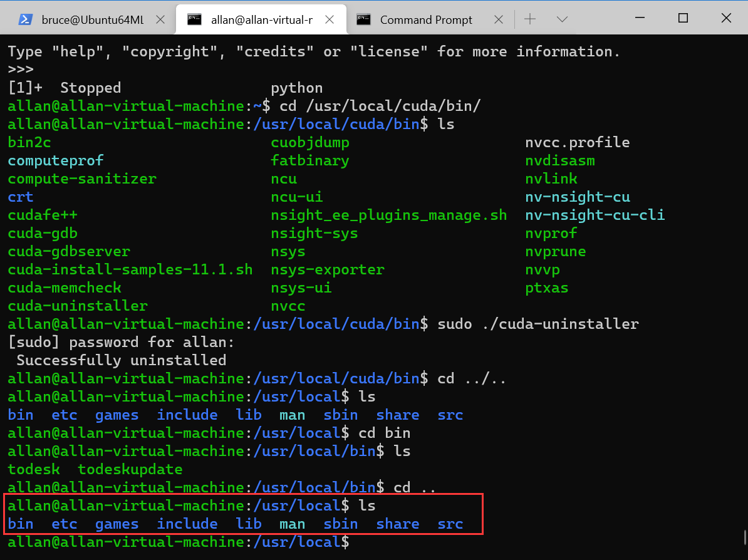Click the 'nsys-ui' entry
The image size is (748, 560).
(x=301, y=288)
